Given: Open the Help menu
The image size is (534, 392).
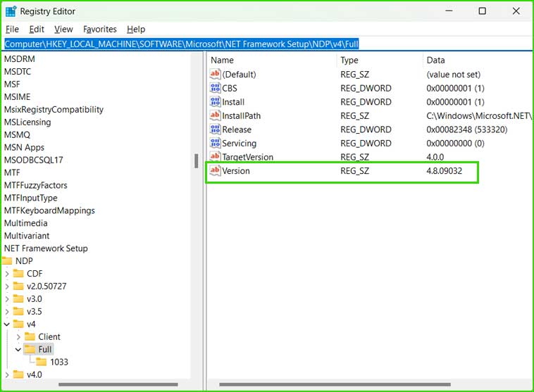Looking at the screenshot, I should (136, 30).
